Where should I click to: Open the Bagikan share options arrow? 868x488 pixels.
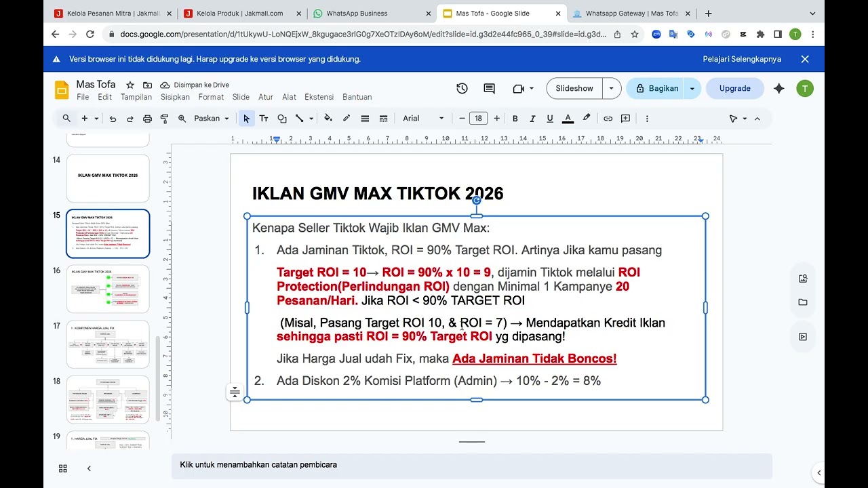pos(692,88)
